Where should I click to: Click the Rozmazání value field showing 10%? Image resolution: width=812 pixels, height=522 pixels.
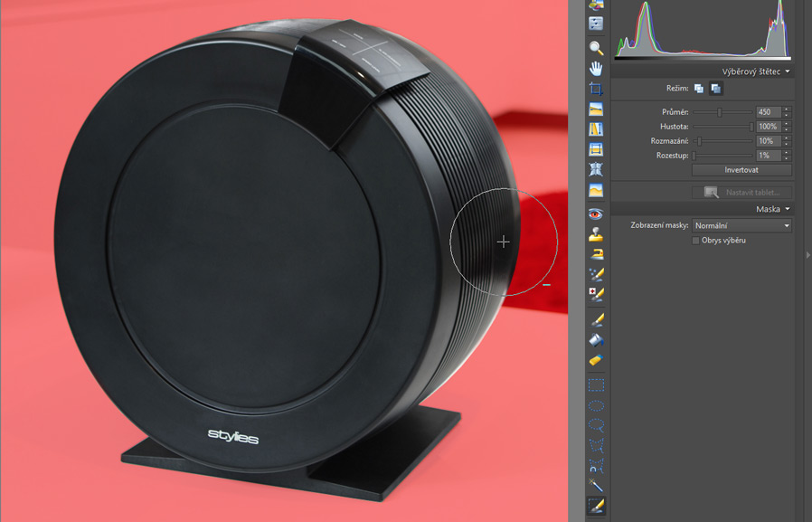769,141
